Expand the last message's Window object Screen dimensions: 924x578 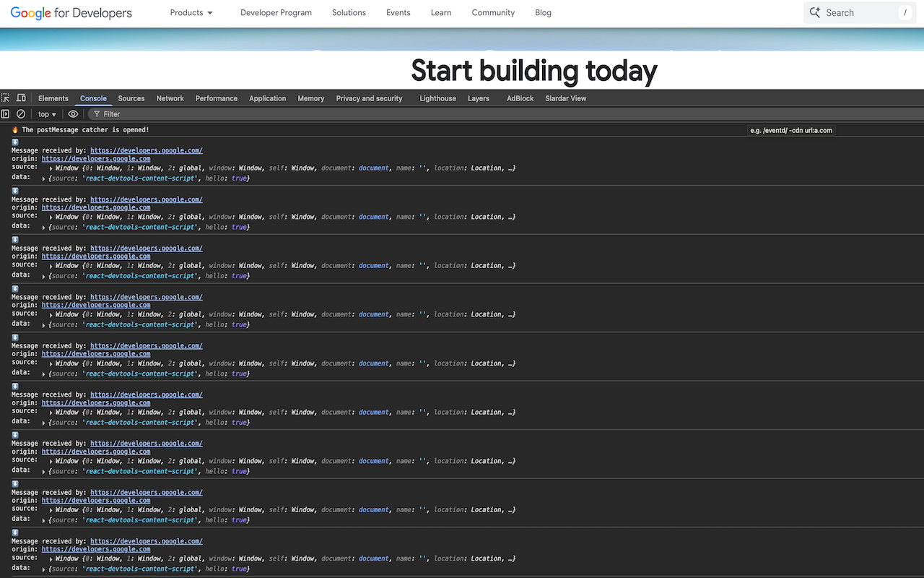pyautogui.click(x=51, y=559)
